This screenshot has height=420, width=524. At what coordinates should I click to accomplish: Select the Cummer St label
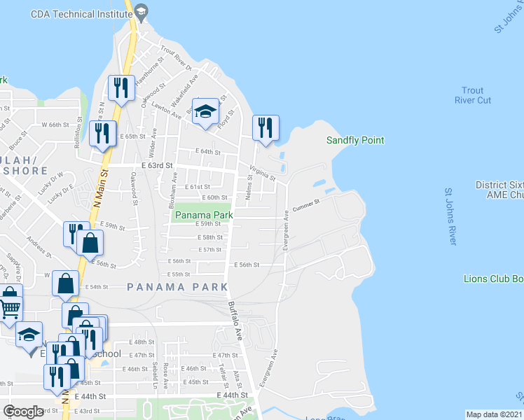[x=306, y=205]
